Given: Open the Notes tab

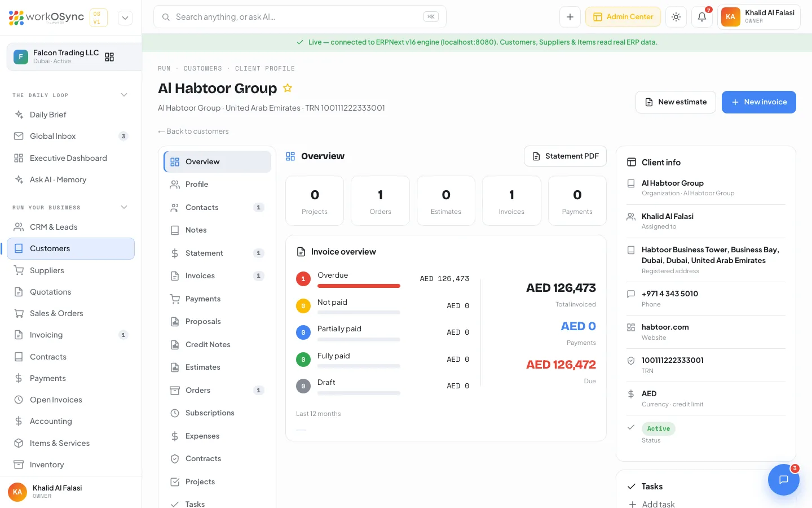Looking at the screenshot, I should (x=217, y=230).
